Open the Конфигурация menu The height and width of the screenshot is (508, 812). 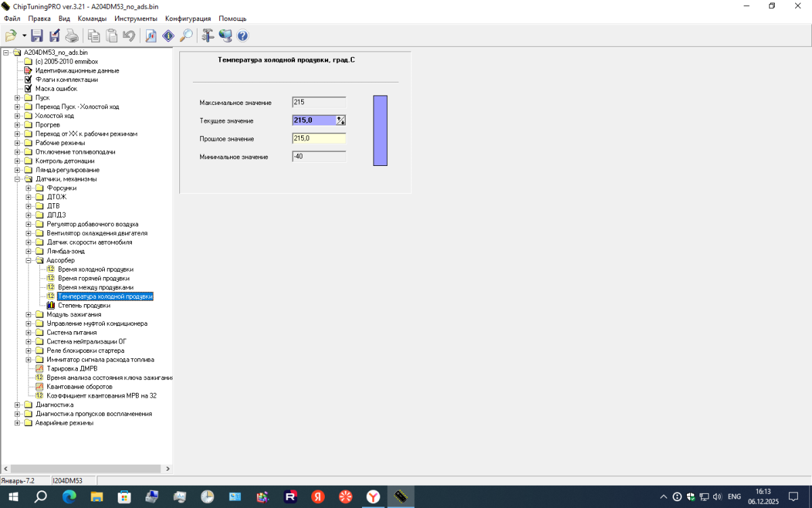pos(188,18)
